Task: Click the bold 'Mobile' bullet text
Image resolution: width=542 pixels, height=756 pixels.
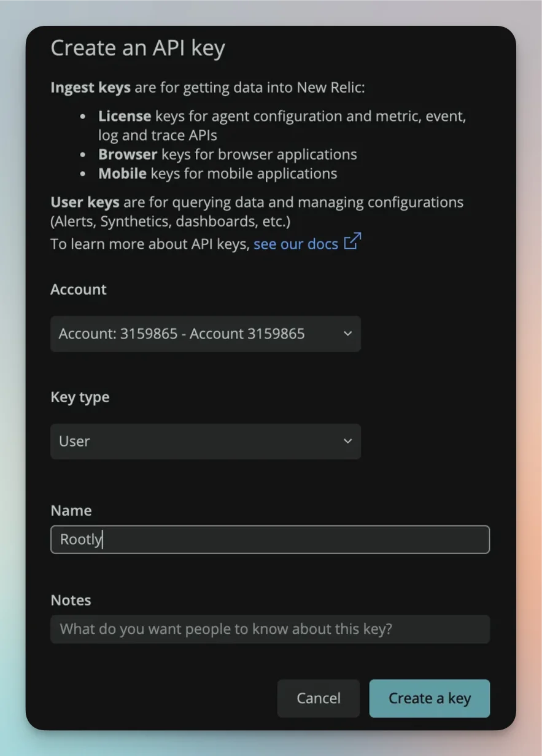Action: click(122, 173)
